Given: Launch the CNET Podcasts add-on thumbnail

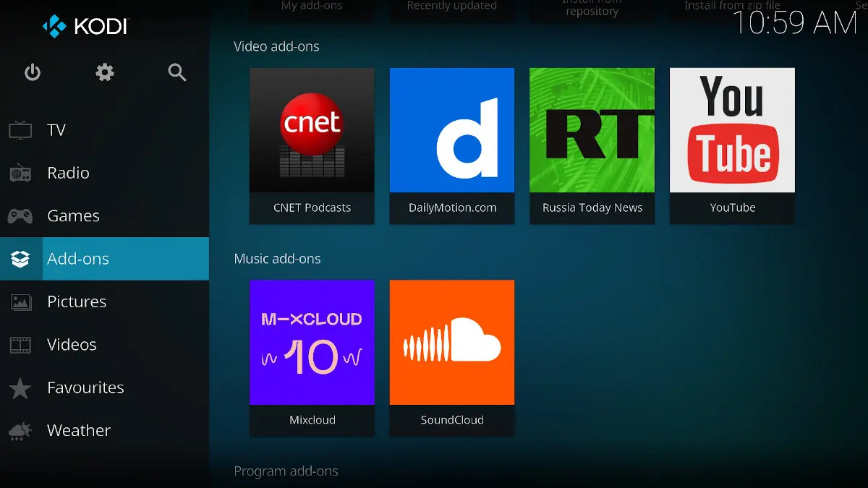Looking at the screenshot, I should click(312, 130).
